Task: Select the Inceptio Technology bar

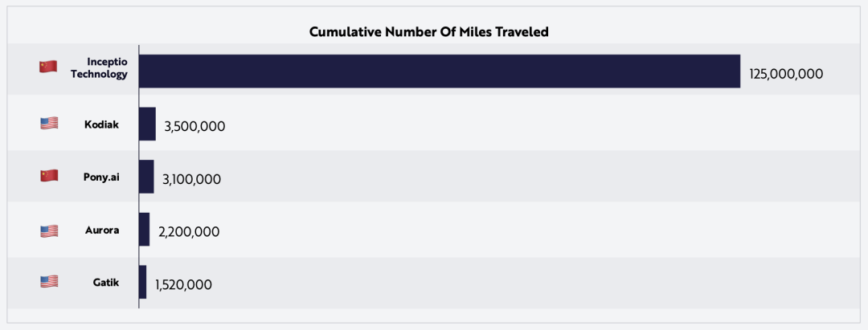Action: [440, 71]
